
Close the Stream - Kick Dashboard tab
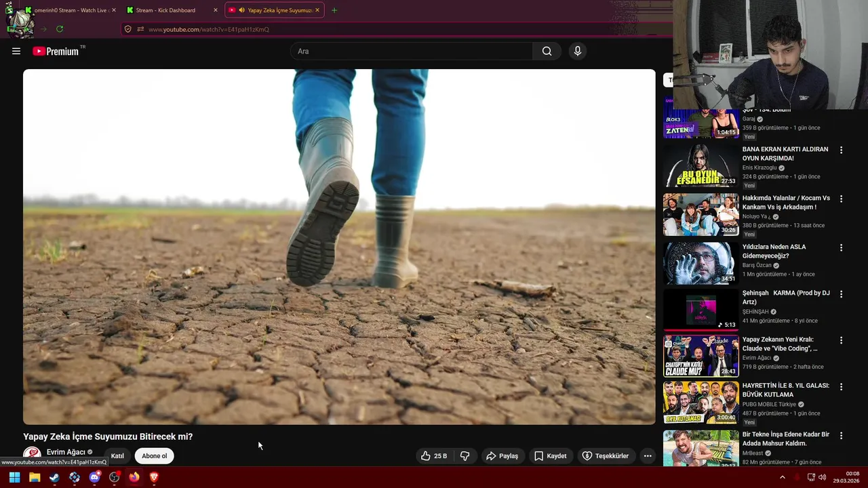click(x=216, y=10)
